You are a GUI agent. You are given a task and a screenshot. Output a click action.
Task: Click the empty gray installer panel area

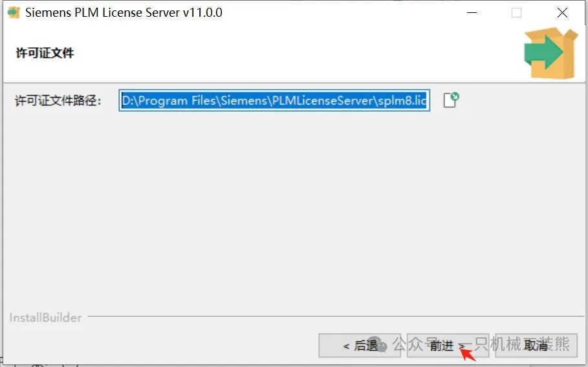click(x=294, y=210)
